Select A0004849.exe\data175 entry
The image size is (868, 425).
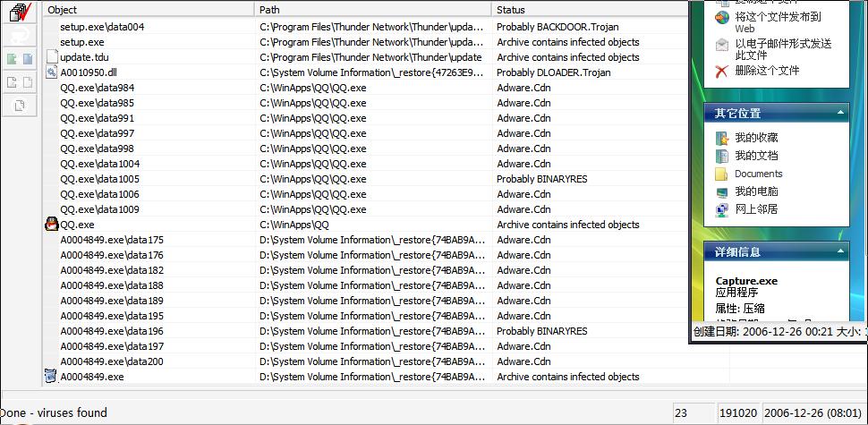pyautogui.click(x=112, y=240)
